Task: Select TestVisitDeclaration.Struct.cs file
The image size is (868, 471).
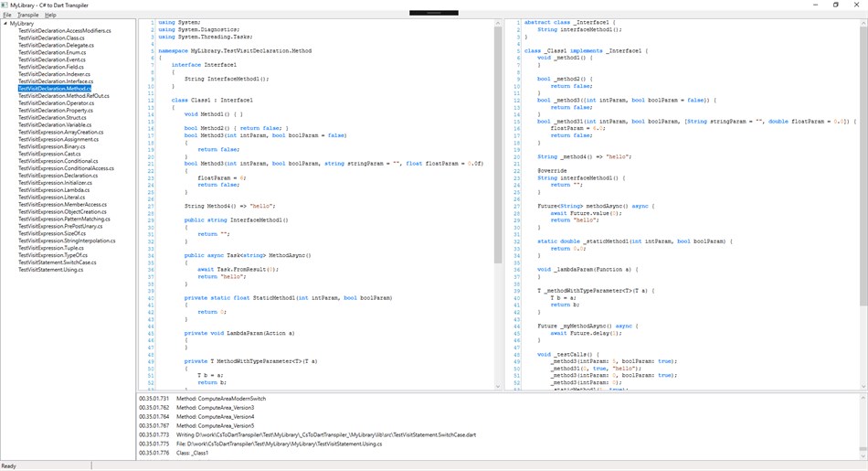Action: [52, 117]
